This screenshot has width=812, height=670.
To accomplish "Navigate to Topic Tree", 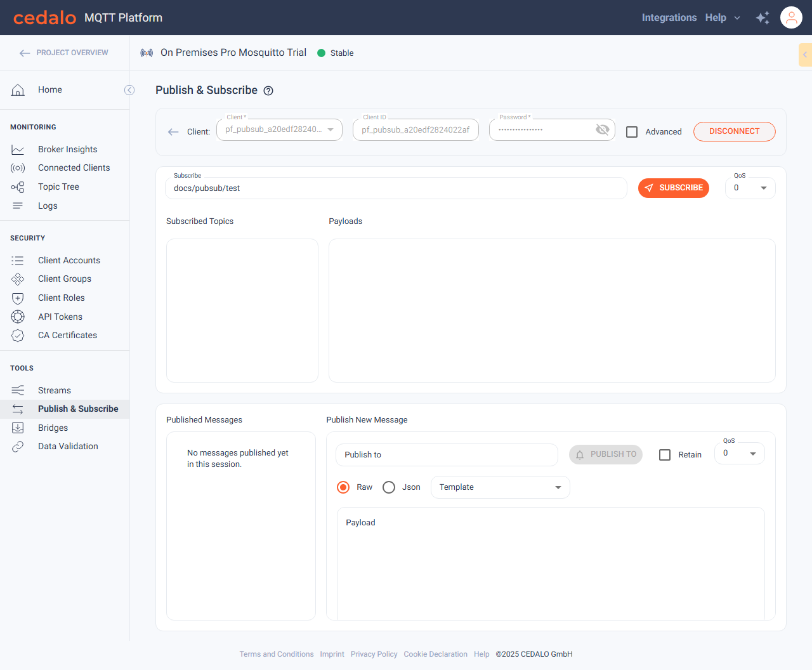I will 58,187.
